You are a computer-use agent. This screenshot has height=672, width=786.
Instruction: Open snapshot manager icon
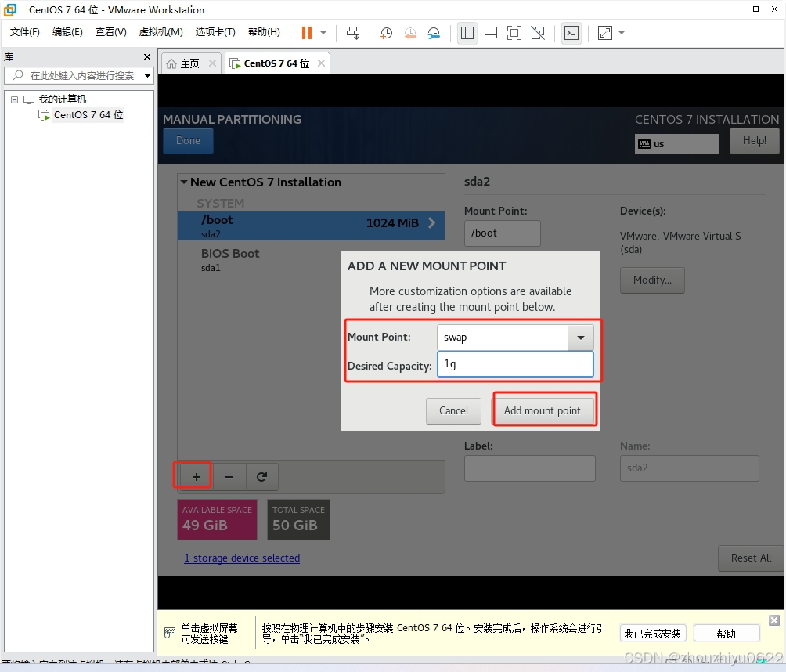pos(434,33)
